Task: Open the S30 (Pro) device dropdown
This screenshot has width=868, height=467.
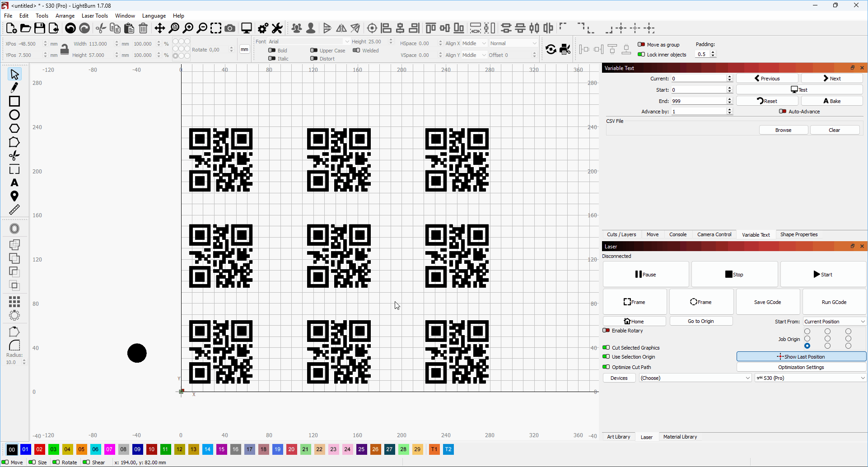Action: (x=811, y=378)
